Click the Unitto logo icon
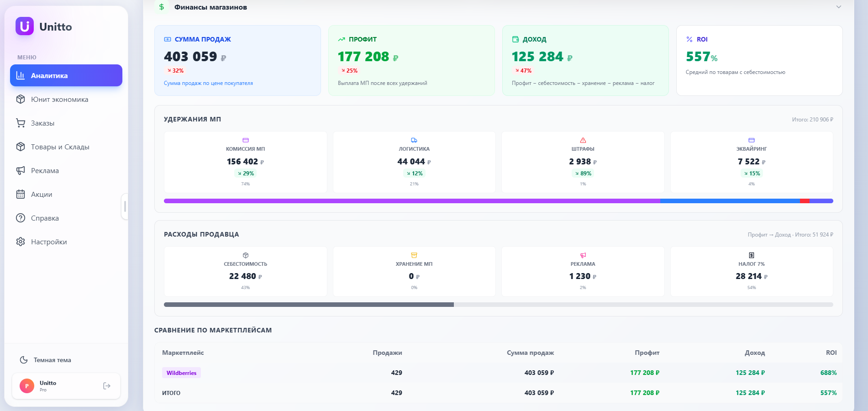The image size is (868, 411). pos(25,26)
